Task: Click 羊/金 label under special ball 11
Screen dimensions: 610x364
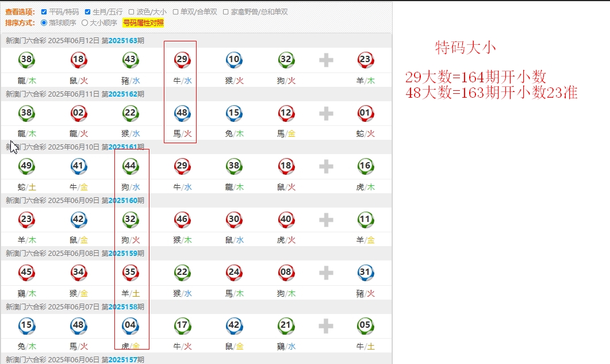Action: pyautogui.click(x=365, y=240)
